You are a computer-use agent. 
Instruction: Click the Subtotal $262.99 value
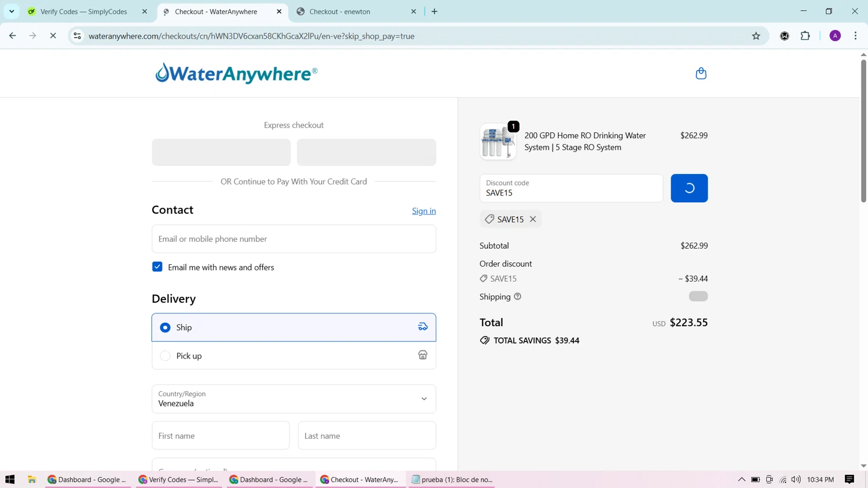pos(694,246)
